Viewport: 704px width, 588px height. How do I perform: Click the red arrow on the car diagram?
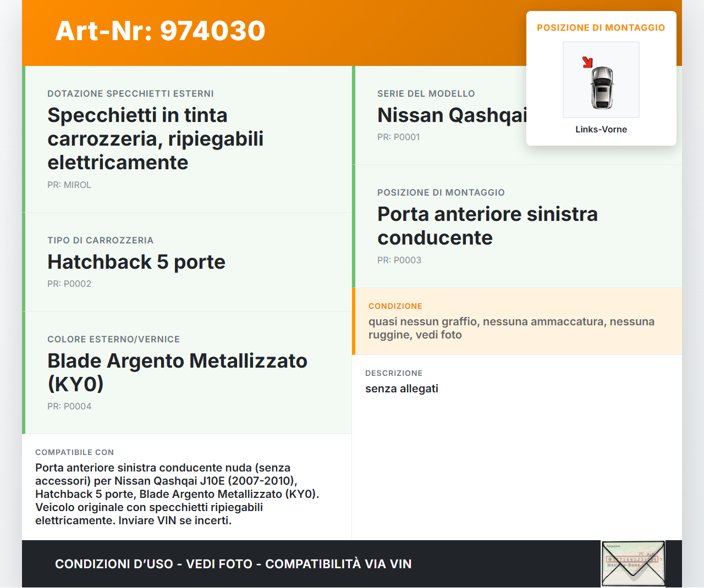click(587, 62)
